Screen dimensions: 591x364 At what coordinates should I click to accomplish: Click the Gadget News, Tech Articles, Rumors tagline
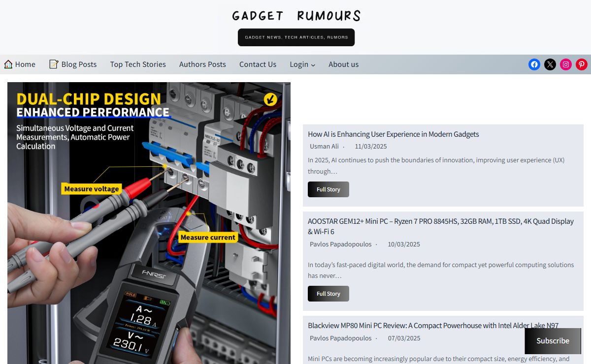point(296,37)
